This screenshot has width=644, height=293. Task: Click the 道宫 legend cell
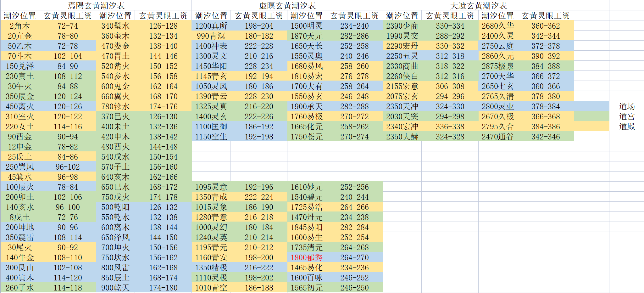(627, 116)
